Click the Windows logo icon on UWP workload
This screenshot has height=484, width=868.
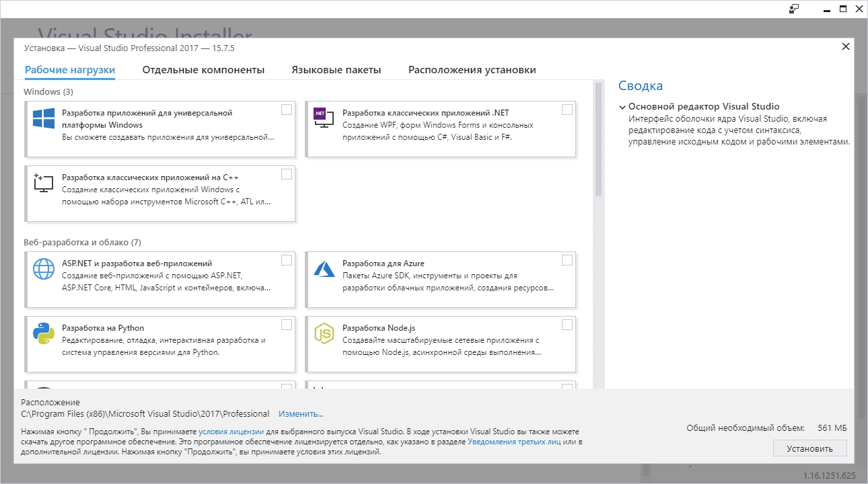(44, 118)
